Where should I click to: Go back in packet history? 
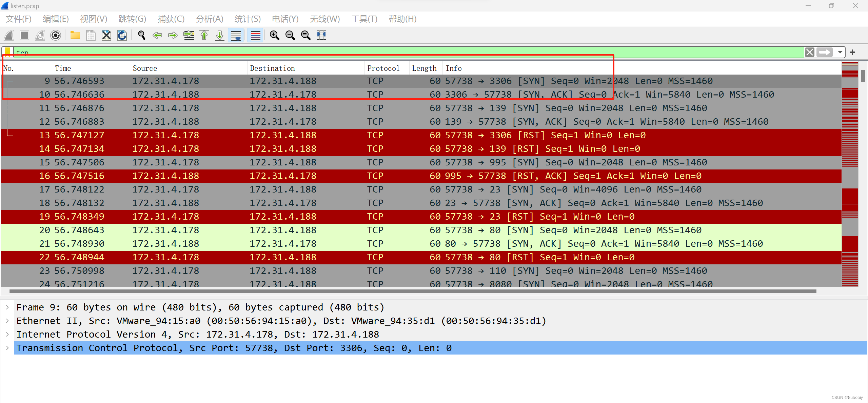[x=157, y=35]
